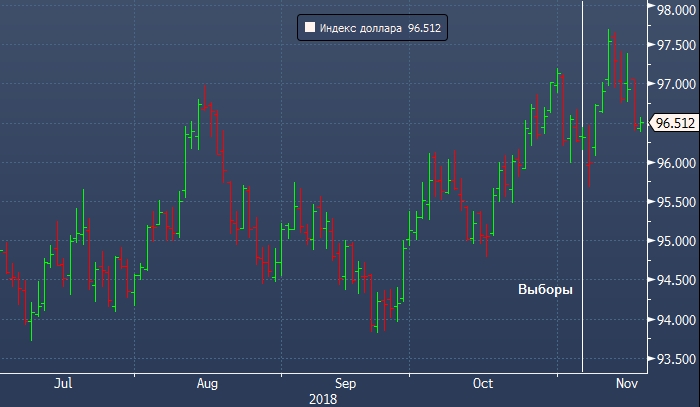This screenshot has width=700, height=407.
Task: Click the Sep label on the time axis
Action: click(345, 384)
